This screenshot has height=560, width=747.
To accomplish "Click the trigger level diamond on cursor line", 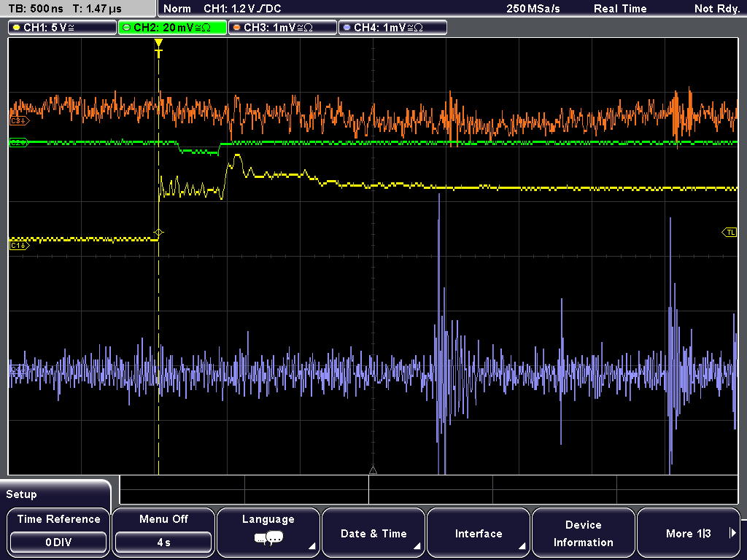I will click(x=158, y=233).
